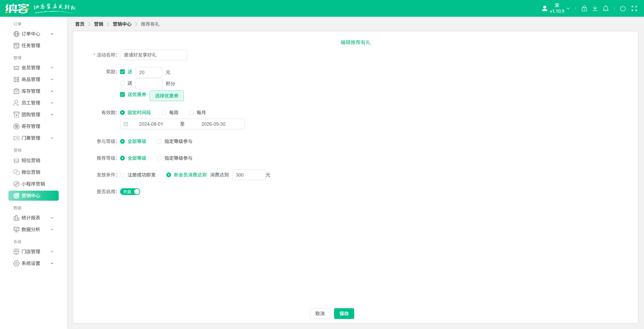Click the empty 积分 input field
644x329 pixels.
(149, 84)
